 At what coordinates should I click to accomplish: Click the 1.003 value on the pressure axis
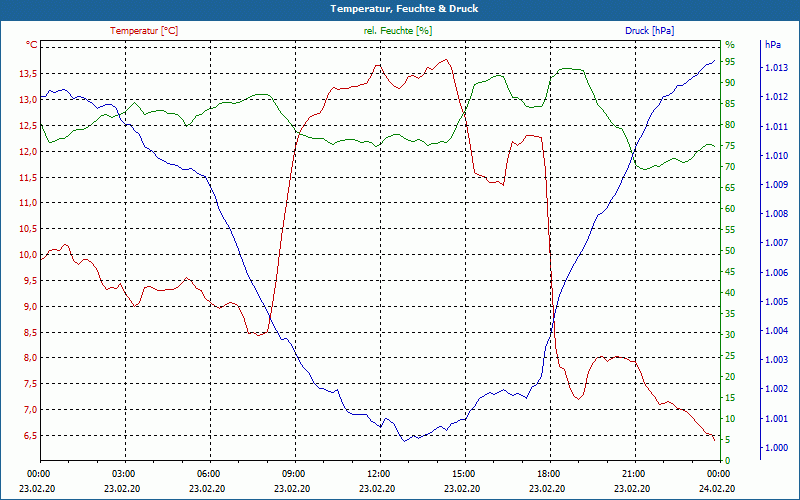click(x=776, y=360)
